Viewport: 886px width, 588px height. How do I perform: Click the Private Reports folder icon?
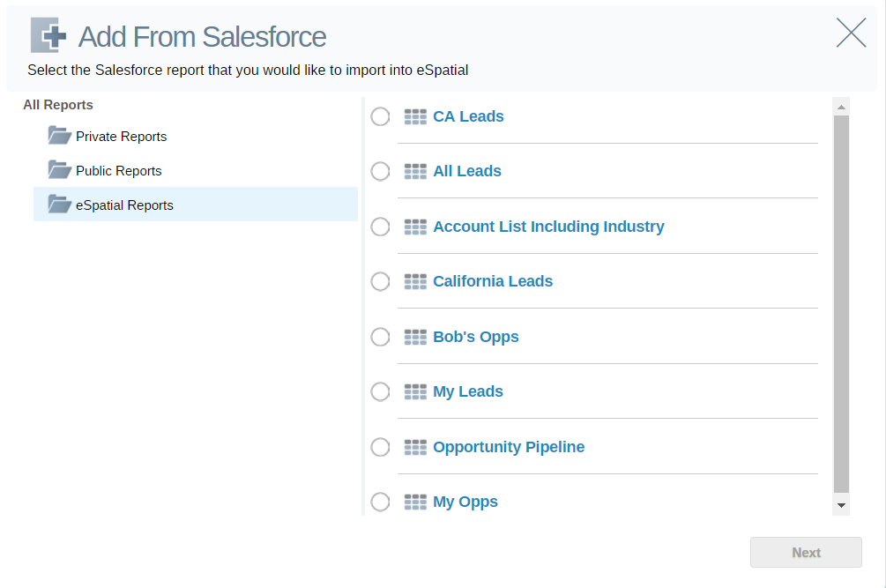(59, 136)
